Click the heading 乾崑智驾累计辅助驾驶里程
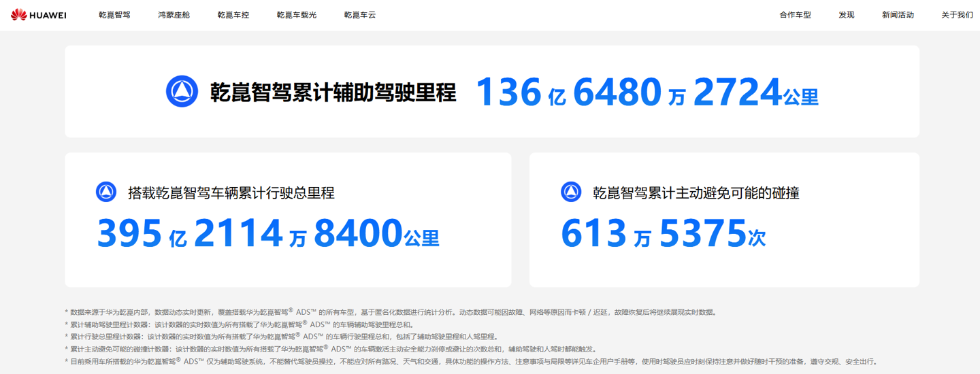Image resolution: width=980 pixels, height=374 pixels. point(333,92)
